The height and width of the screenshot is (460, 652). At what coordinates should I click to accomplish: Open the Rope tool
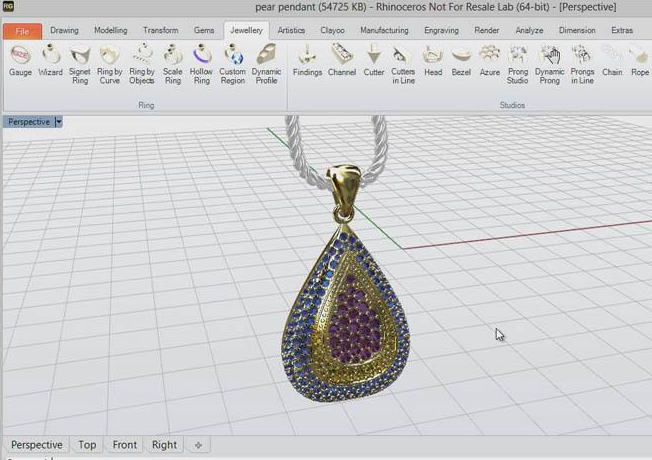[640, 61]
